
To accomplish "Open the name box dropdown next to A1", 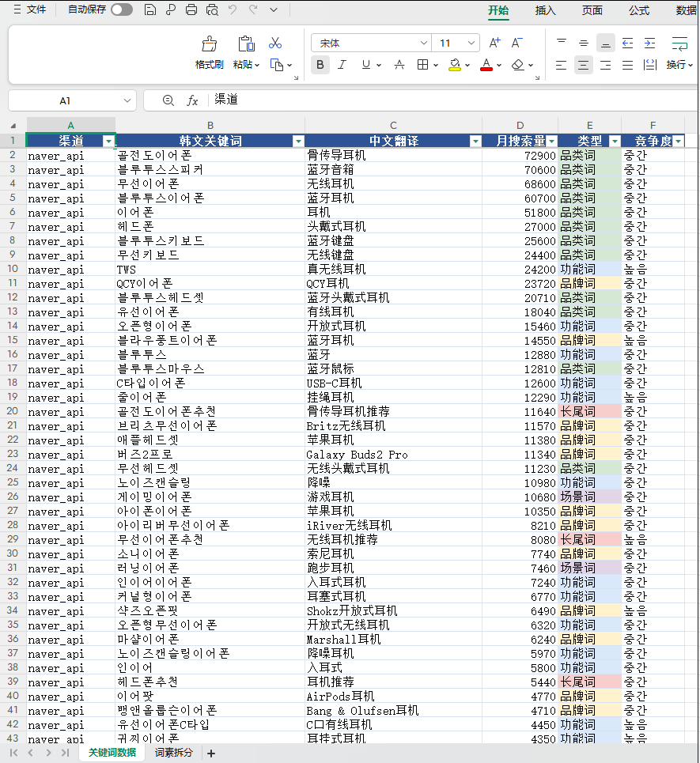I will point(127,100).
